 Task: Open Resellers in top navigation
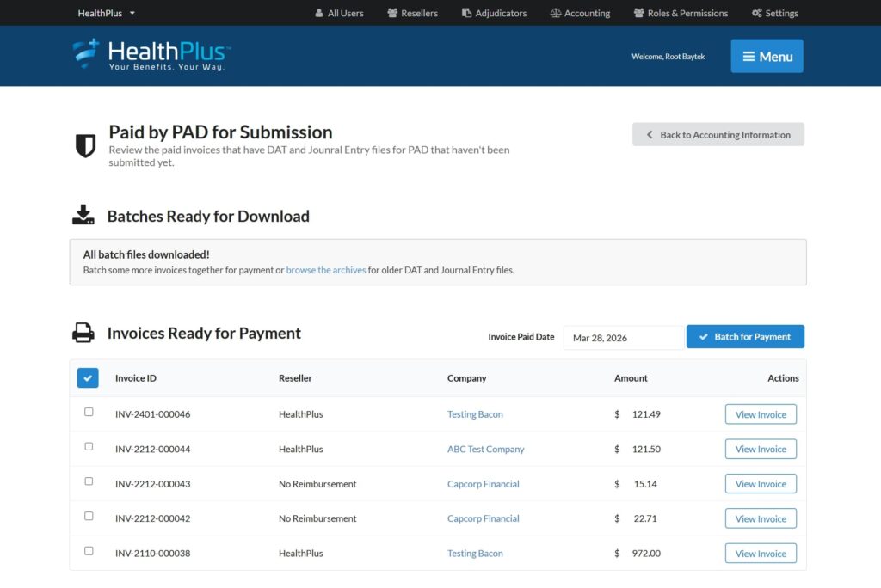click(412, 13)
